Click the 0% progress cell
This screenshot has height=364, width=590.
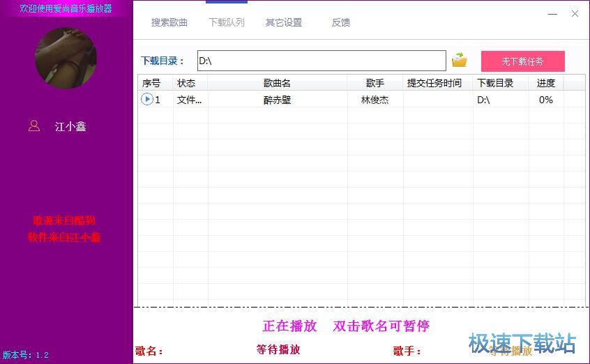pos(545,100)
